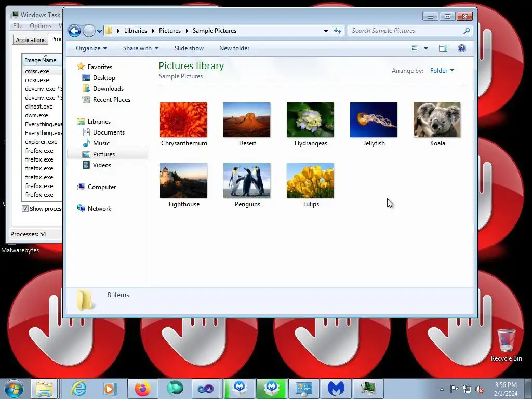Open the Videos library
The height and width of the screenshot is (399, 532).
(102, 165)
